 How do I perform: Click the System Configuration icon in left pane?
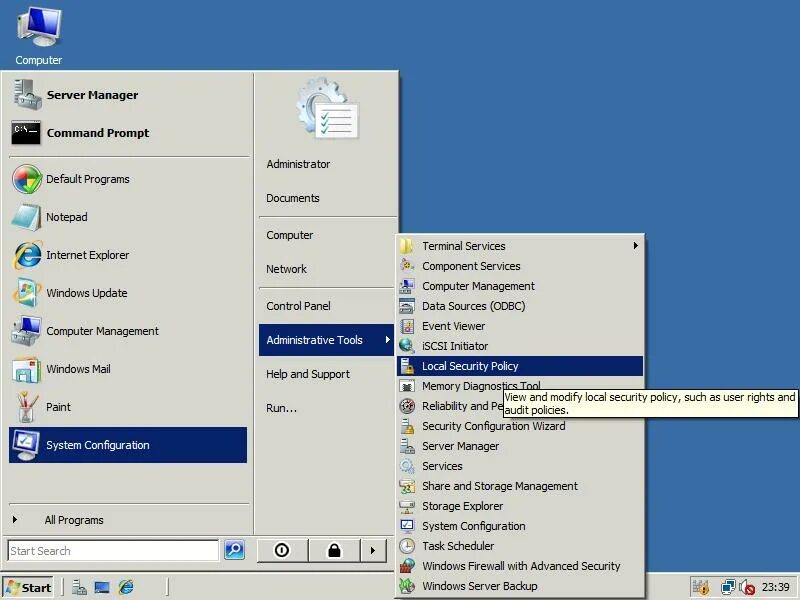pos(27,445)
